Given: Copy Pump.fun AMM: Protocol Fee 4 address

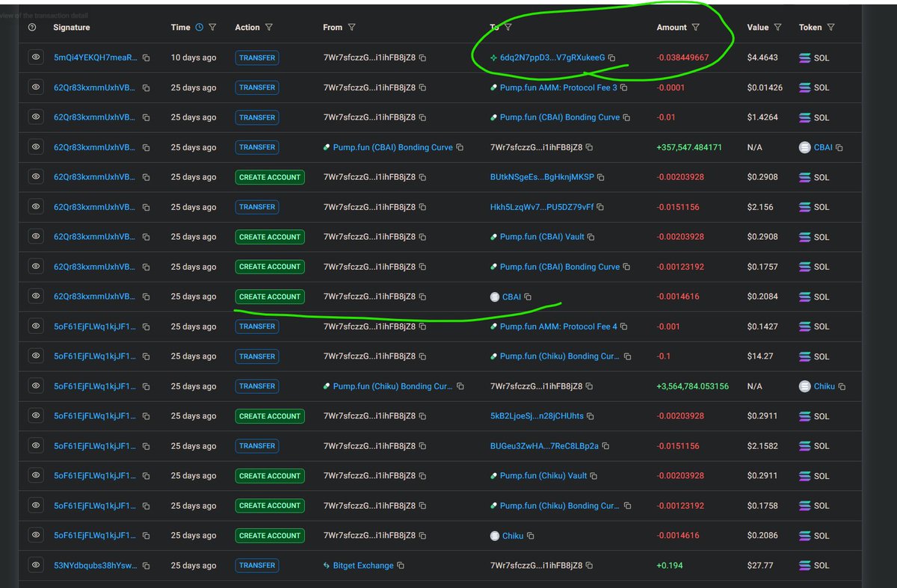Looking at the screenshot, I should coord(624,327).
